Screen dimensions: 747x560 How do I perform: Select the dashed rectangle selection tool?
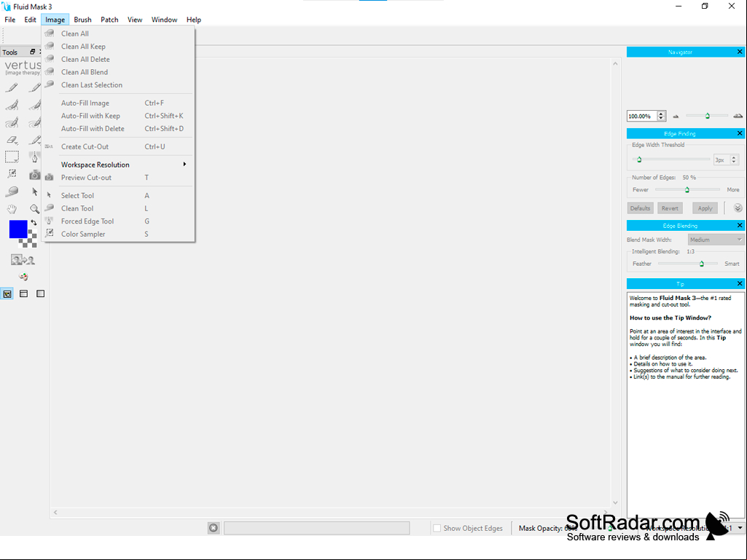12,157
